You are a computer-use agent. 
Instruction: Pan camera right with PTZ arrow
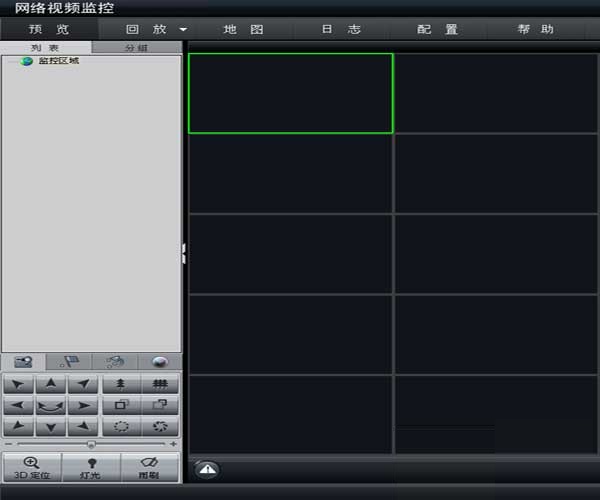pos(83,406)
